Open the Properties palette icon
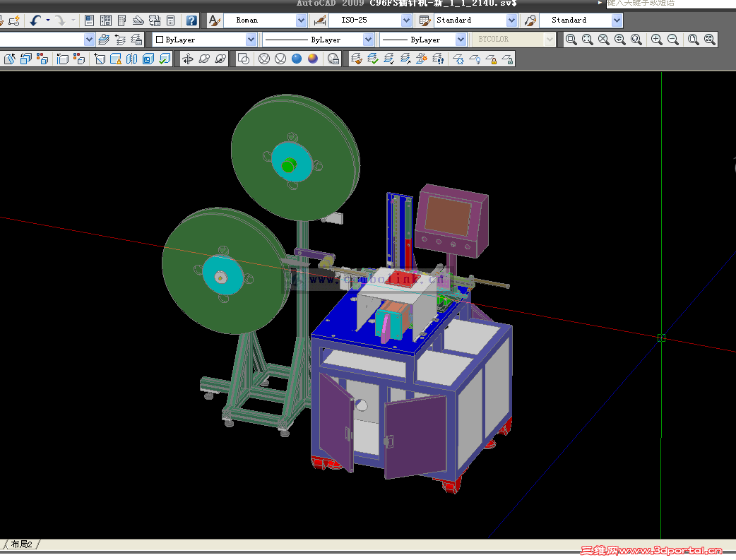This screenshot has width=736, height=560. (89, 20)
